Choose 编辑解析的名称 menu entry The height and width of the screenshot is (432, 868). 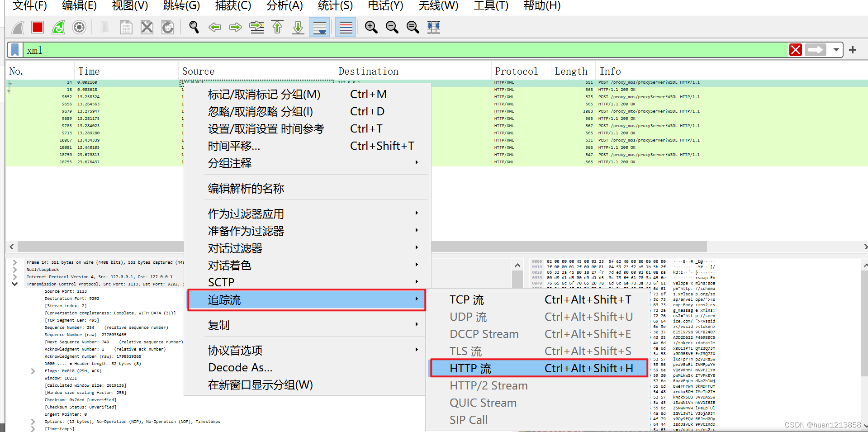pos(307,188)
